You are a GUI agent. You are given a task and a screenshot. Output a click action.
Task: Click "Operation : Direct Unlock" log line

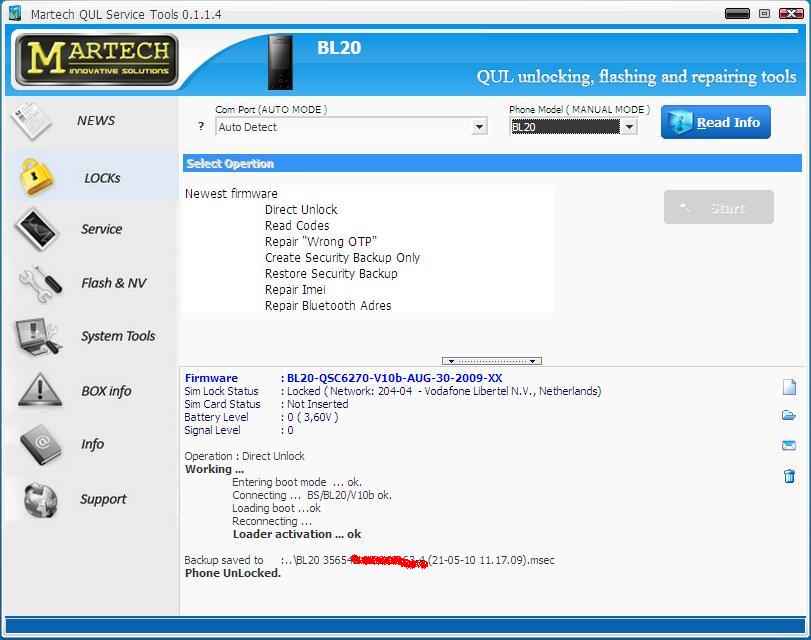tap(244, 456)
